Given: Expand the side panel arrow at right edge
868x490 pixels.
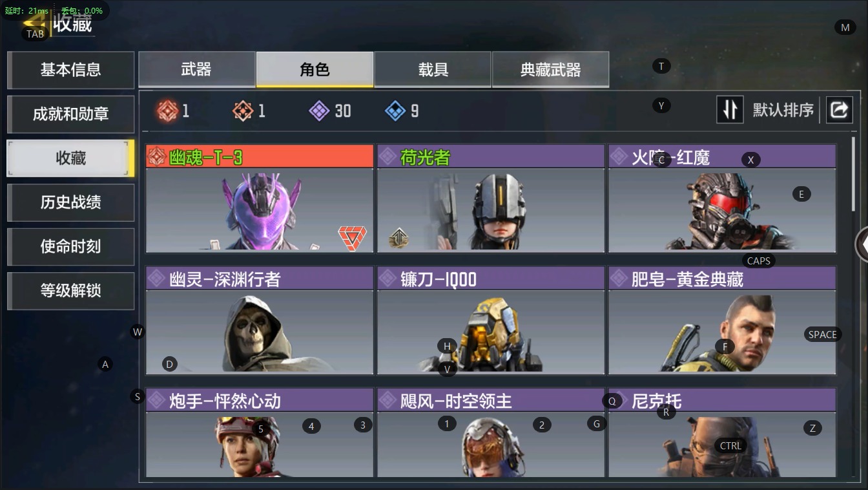Looking at the screenshot, I should pyautogui.click(x=862, y=244).
